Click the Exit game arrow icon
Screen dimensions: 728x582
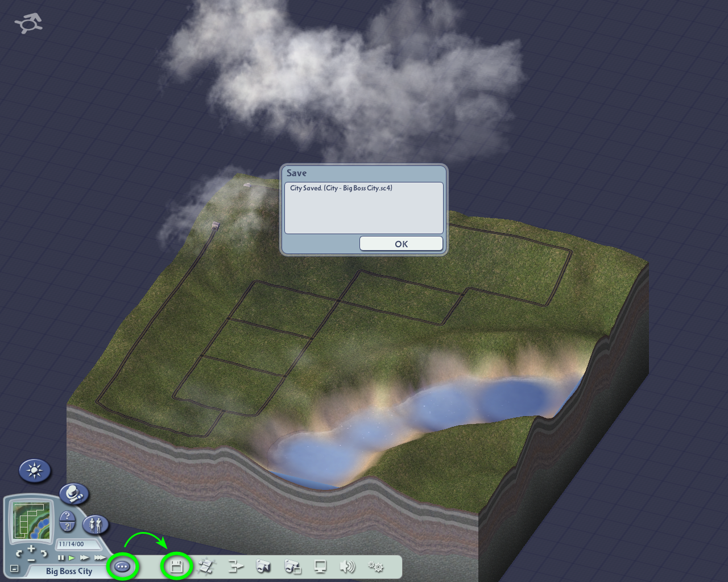tap(235, 566)
